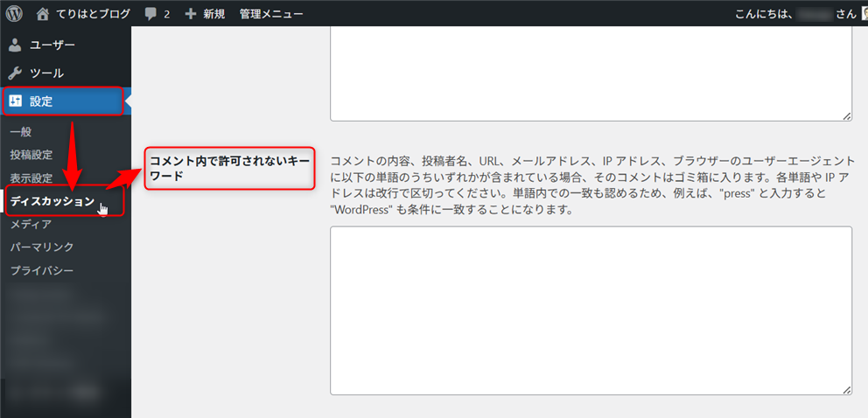Click the 設定 sliders icon

[x=15, y=101]
